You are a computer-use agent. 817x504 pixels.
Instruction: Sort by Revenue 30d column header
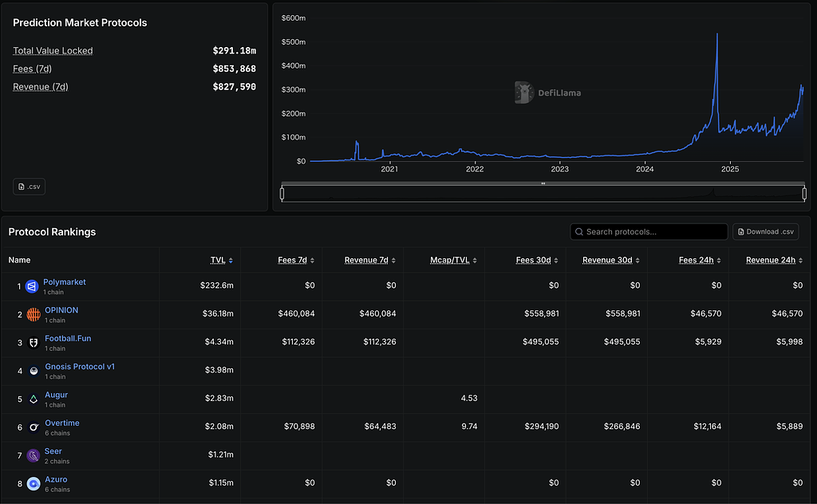point(610,260)
